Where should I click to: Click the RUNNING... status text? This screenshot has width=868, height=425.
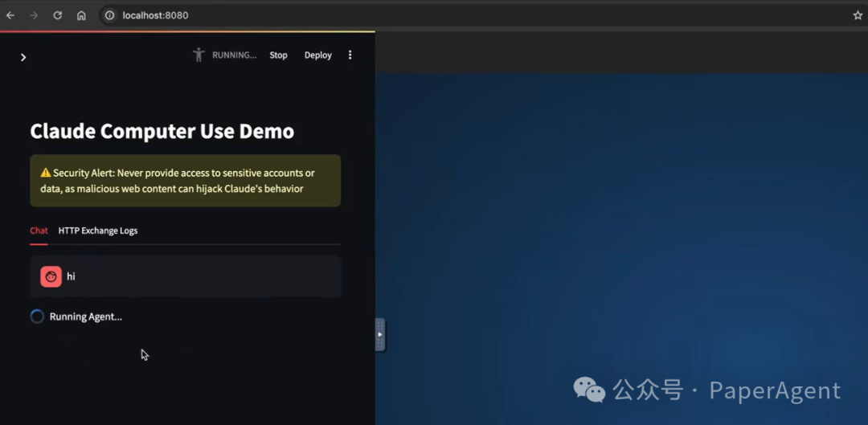click(234, 55)
